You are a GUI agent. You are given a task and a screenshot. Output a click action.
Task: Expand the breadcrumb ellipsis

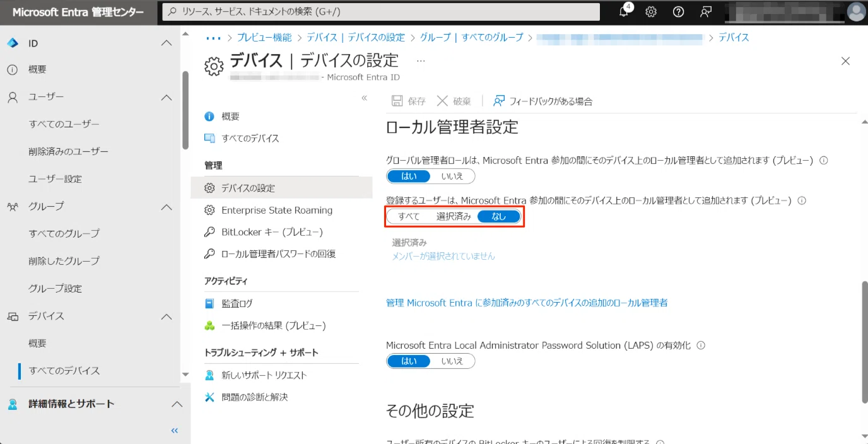(x=214, y=38)
